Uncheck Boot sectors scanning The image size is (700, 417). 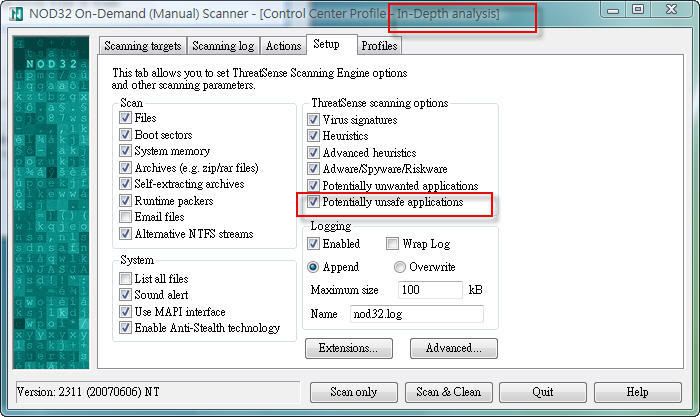click(x=125, y=134)
